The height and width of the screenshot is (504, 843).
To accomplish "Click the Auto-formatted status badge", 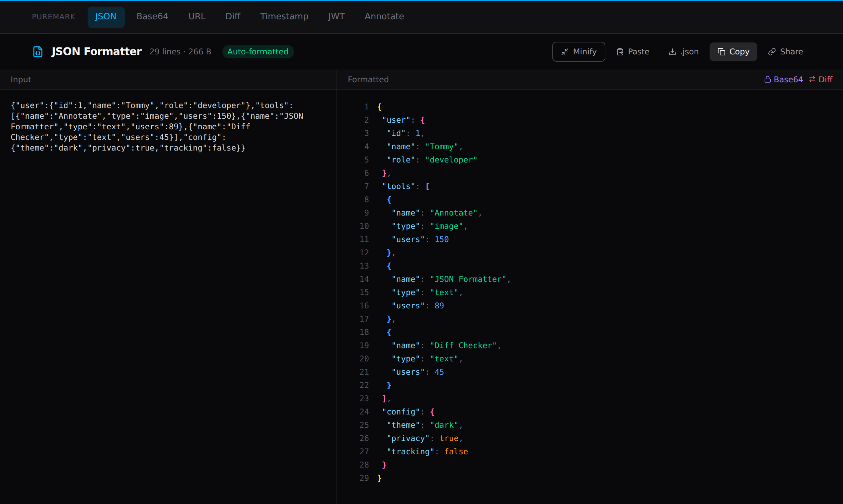I will [258, 52].
